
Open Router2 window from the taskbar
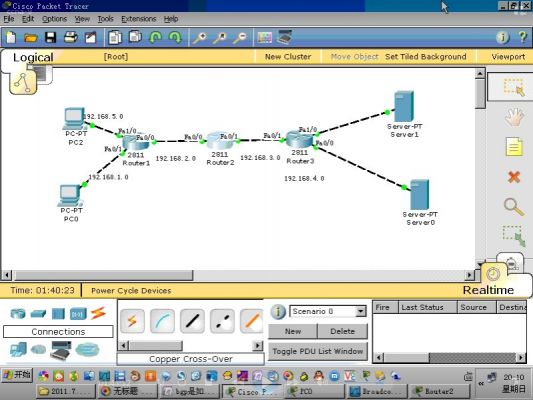439,392
